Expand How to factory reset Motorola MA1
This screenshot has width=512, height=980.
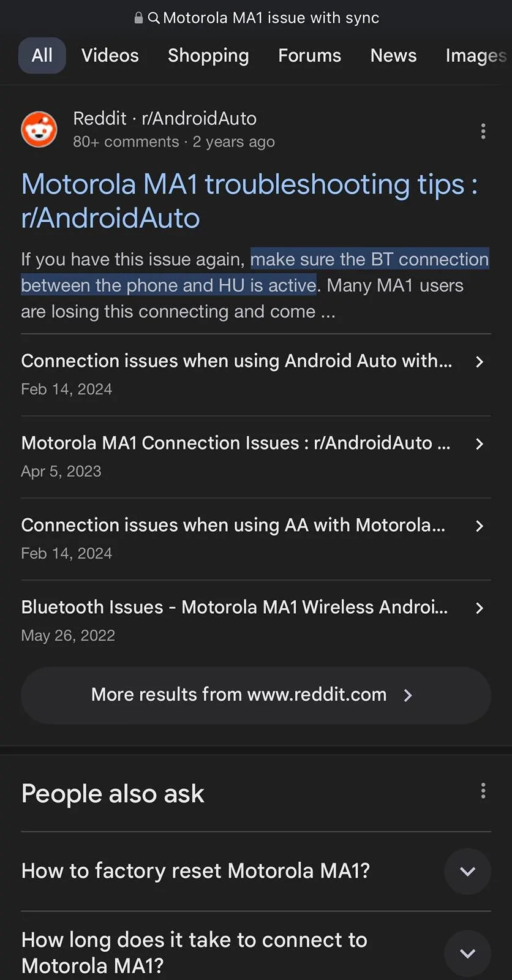click(467, 871)
